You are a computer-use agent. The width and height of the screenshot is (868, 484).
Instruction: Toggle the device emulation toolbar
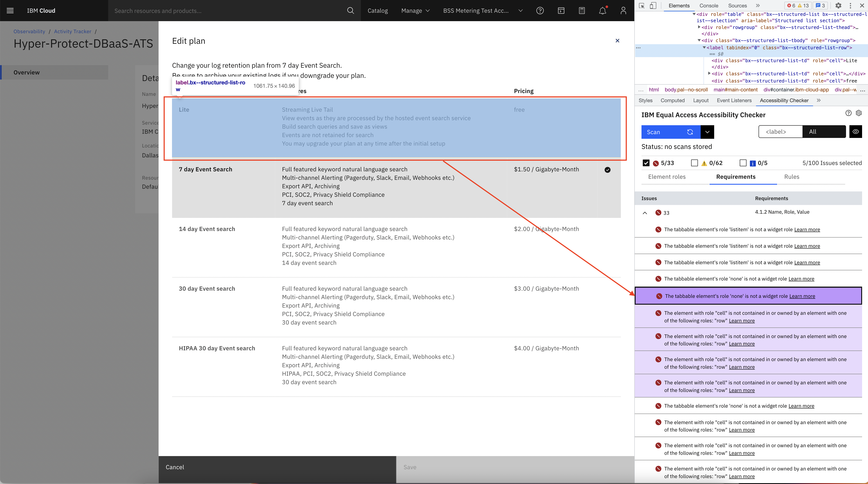654,6
